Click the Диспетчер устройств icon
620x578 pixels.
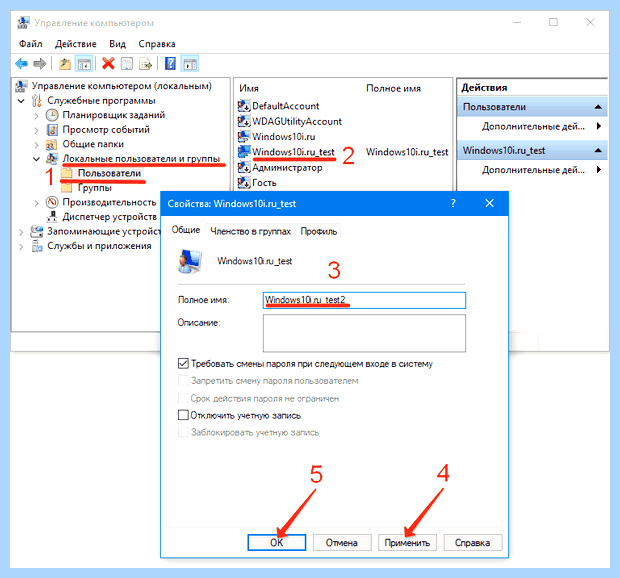click(x=52, y=217)
